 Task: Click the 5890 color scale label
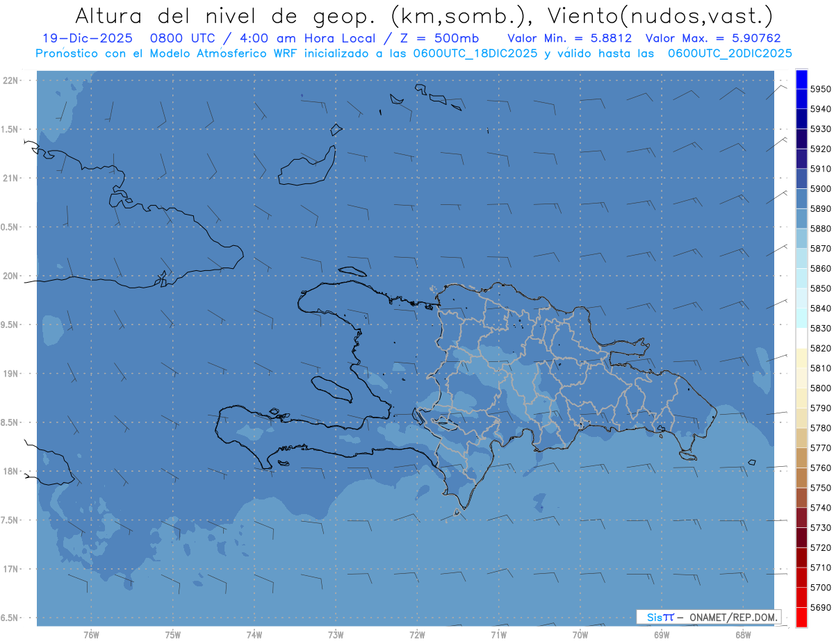820,208
